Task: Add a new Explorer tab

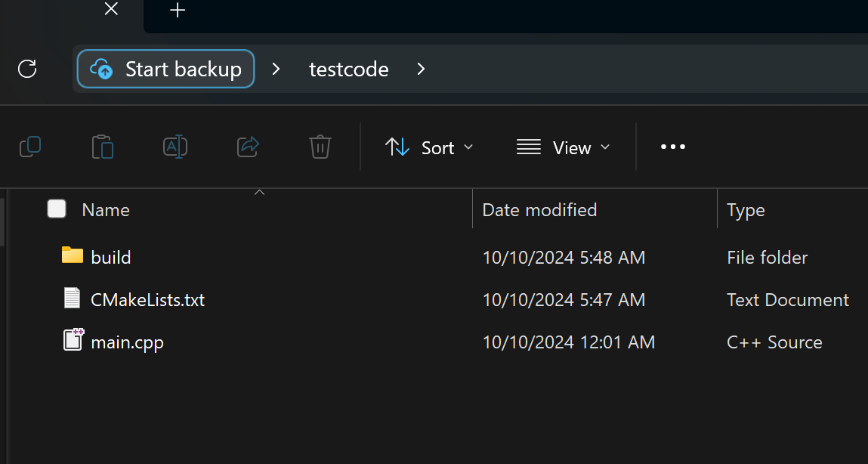Action: (178, 10)
